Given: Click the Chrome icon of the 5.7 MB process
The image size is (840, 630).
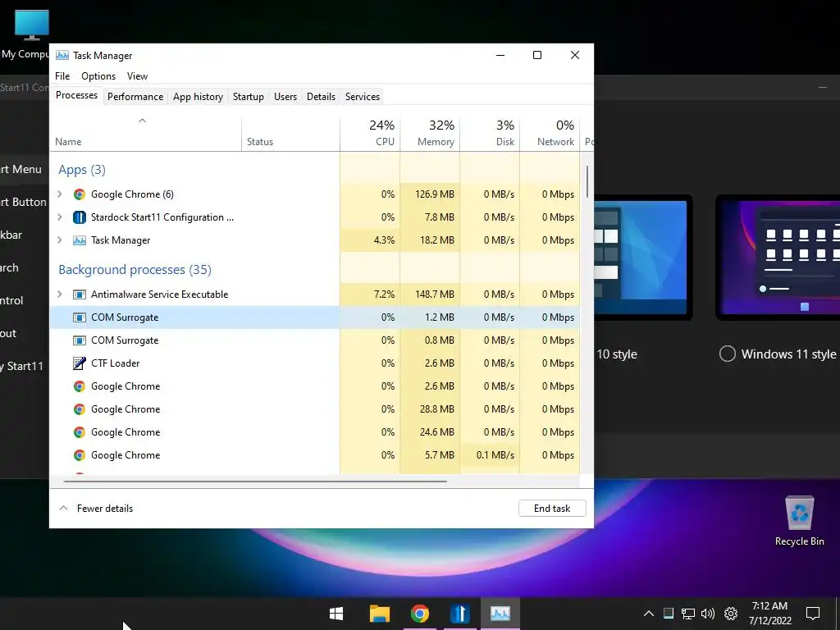Looking at the screenshot, I should [80, 455].
